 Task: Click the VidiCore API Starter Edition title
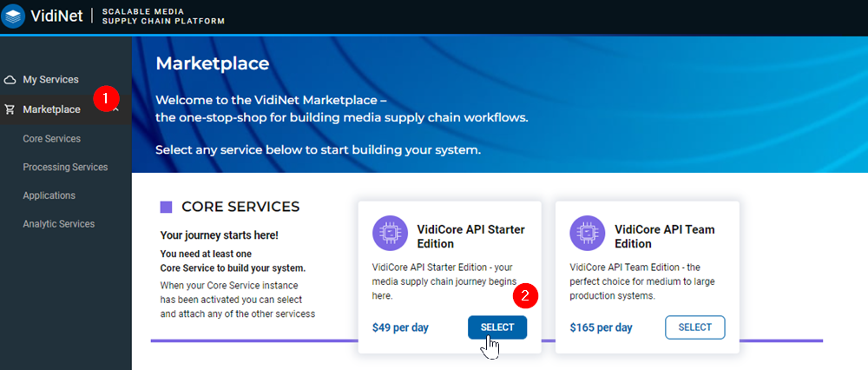tap(470, 236)
